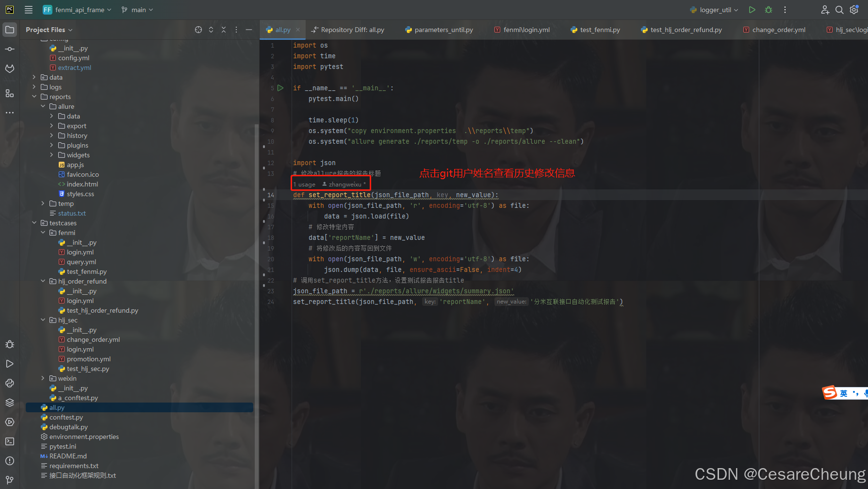Collapse the allure folder
The width and height of the screenshot is (868, 489).
[43, 106]
